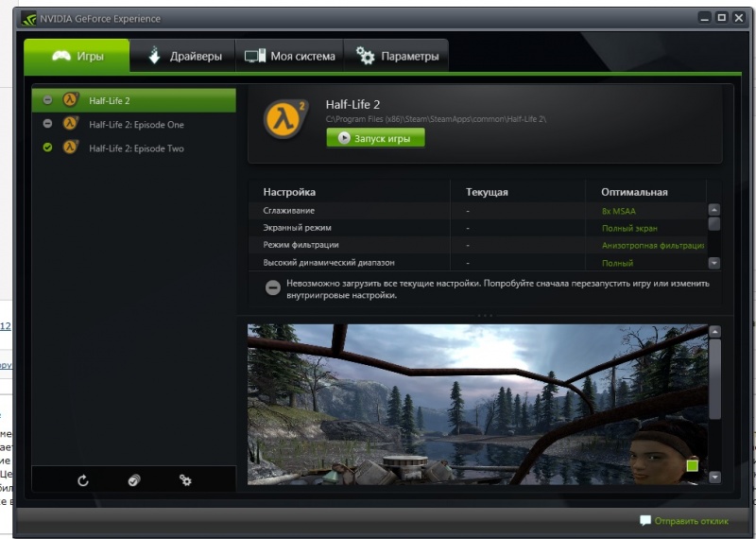Click the Настройка column header
Viewport: 756px width, 539px height.
point(289,192)
